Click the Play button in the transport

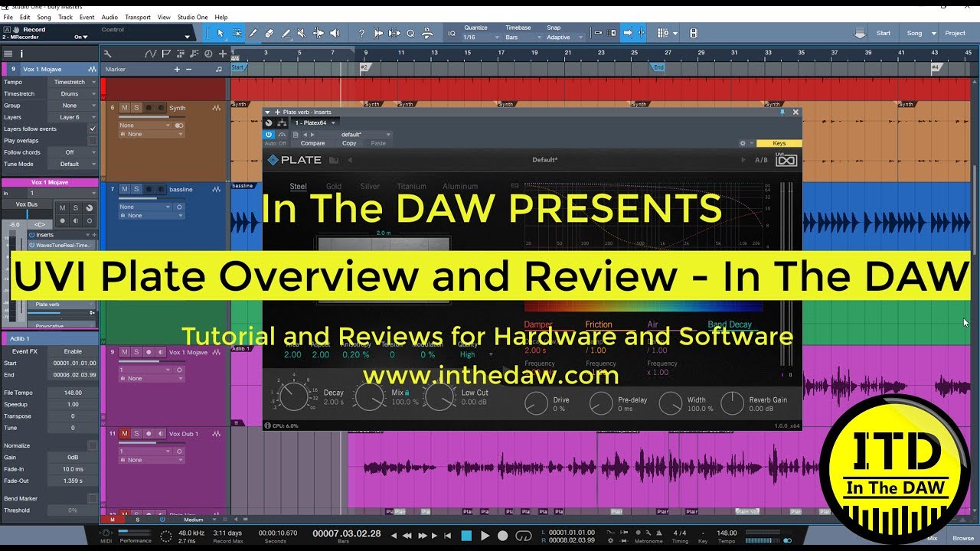pyautogui.click(x=485, y=536)
